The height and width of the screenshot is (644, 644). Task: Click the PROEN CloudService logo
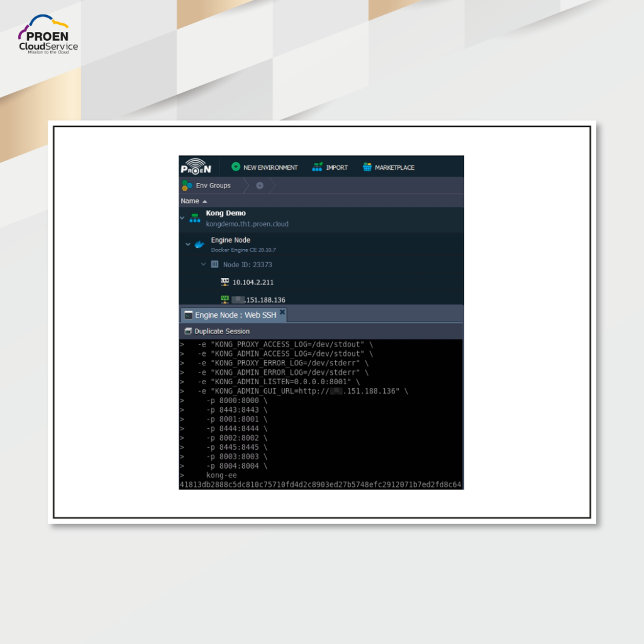pyautogui.click(x=48, y=35)
